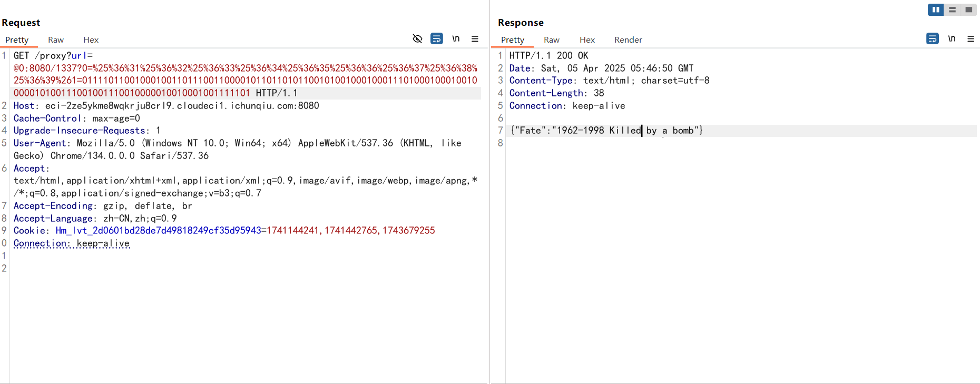The height and width of the screenshot is (384, 980).
Task: Switch to stacked horizontal layout view
Action: click(x=952, y=9)
